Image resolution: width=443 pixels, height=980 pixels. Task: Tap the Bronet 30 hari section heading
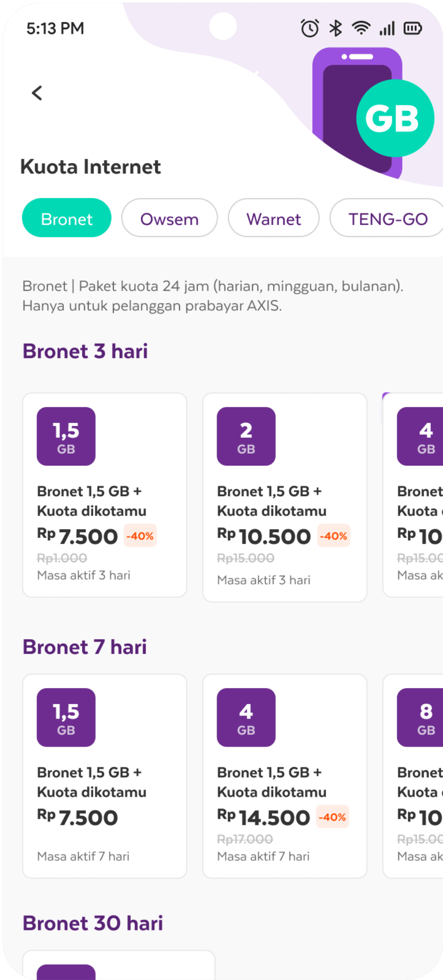coord(93,923)
